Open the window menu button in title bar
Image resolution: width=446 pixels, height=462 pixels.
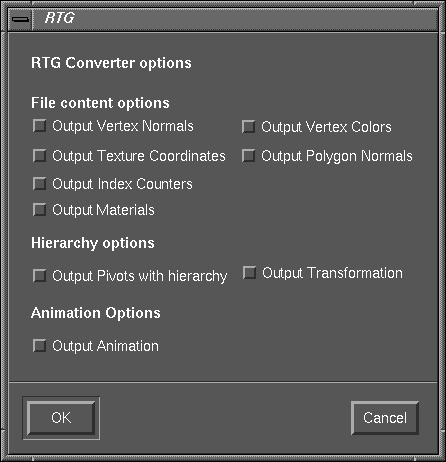tap(20, 19)
